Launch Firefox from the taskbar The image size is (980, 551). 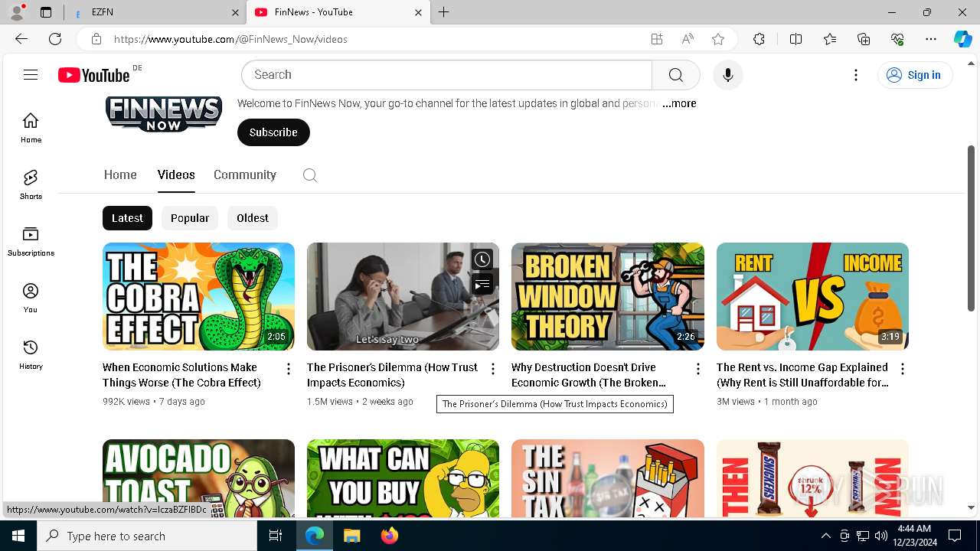[x=389, y=536]
